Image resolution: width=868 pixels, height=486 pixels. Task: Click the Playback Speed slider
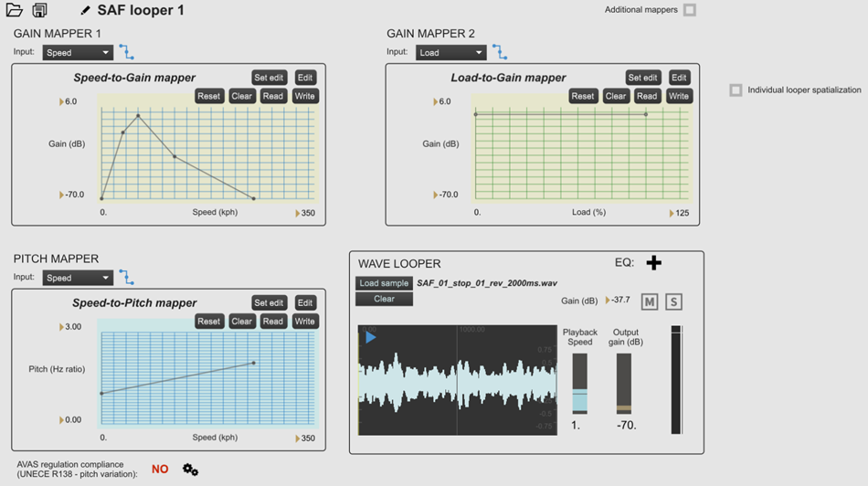click(x=579, y=384)
